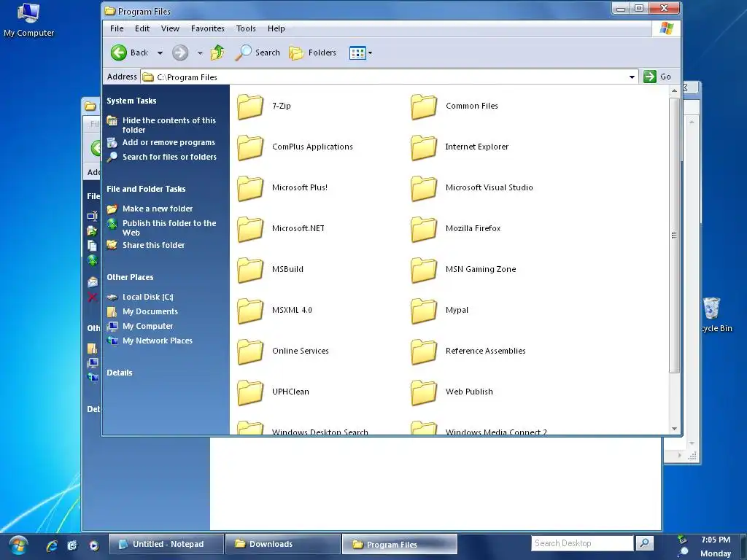747x560 pixels.
Task: Select the Microsoft Plus! folder icon
Action: click(x=250, y=188)
